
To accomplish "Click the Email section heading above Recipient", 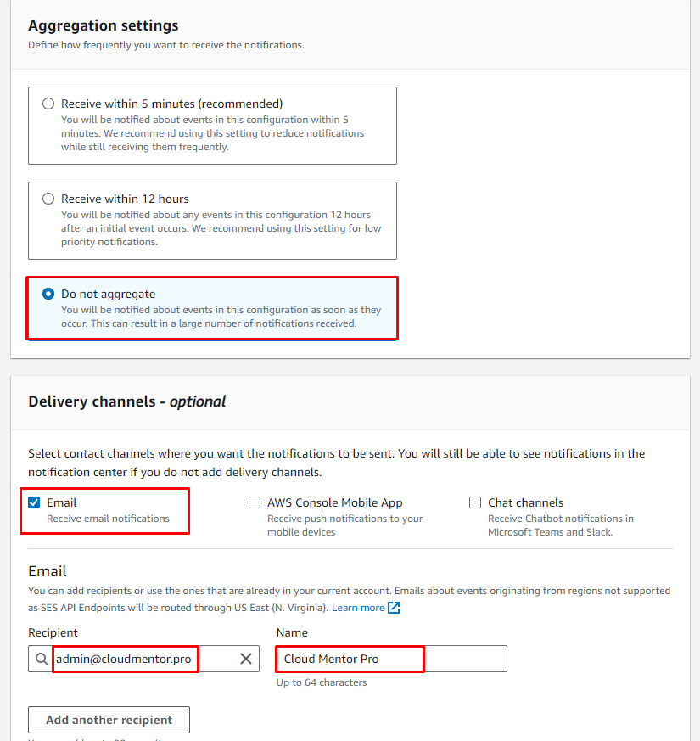I will 48,571.
